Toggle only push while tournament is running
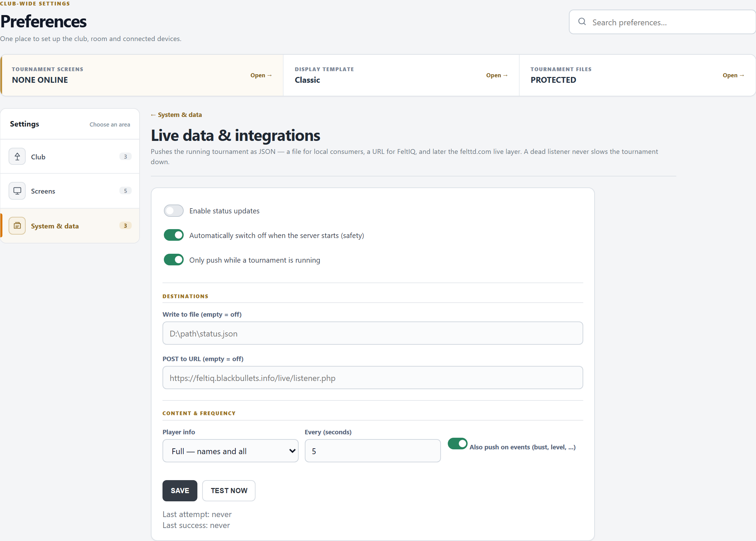 coord(174,260)
